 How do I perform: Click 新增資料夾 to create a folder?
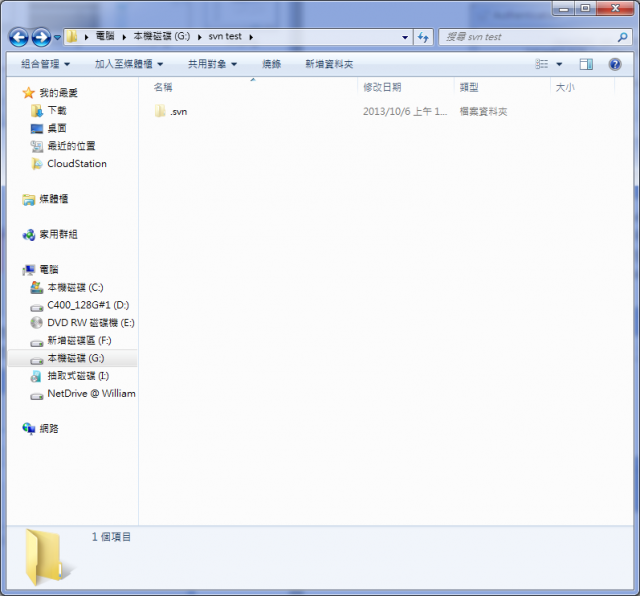tap(329, 64)
